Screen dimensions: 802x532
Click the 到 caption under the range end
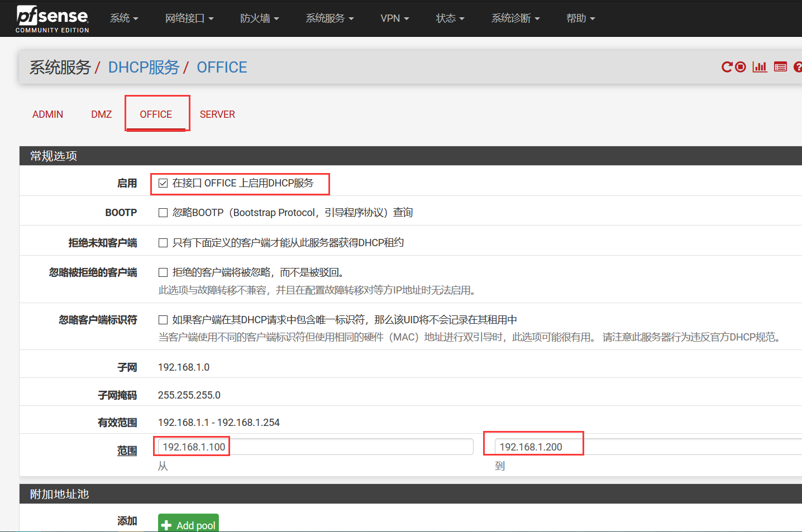pyautogui.click(x=500, y=466)
